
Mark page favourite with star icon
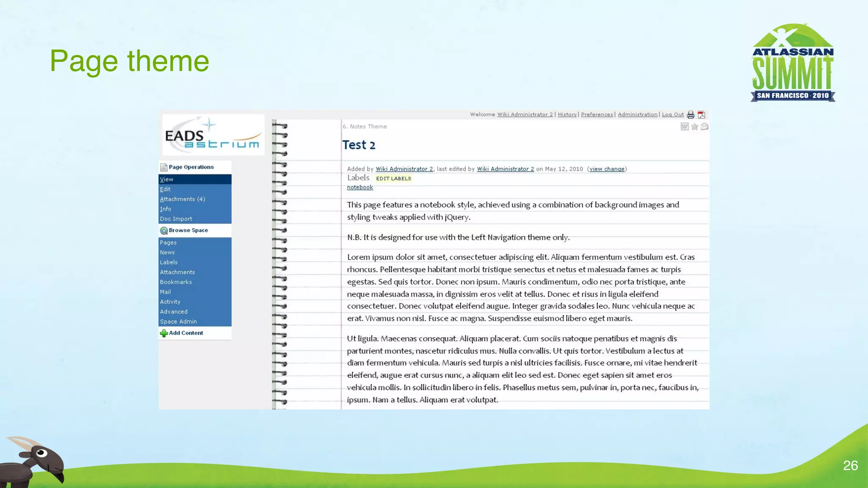694,127
